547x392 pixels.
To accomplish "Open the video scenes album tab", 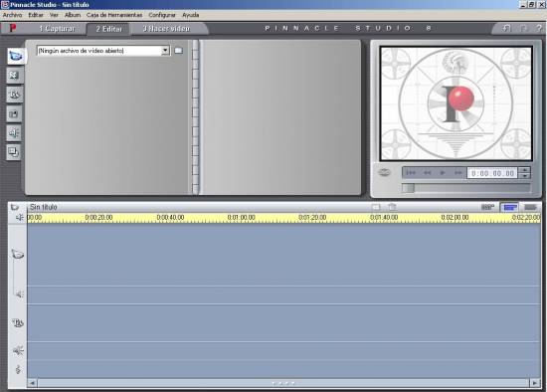I will tap(16, 56).
